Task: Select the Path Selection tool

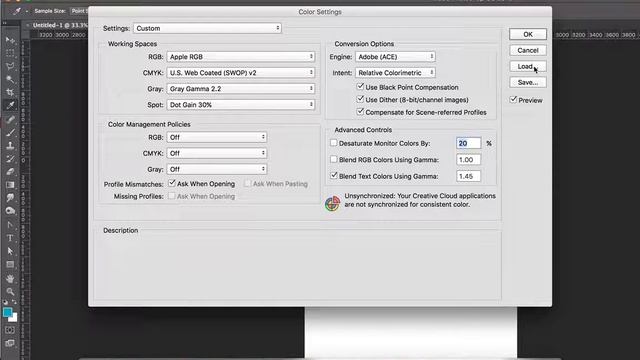Action: [x=10, y=251]
